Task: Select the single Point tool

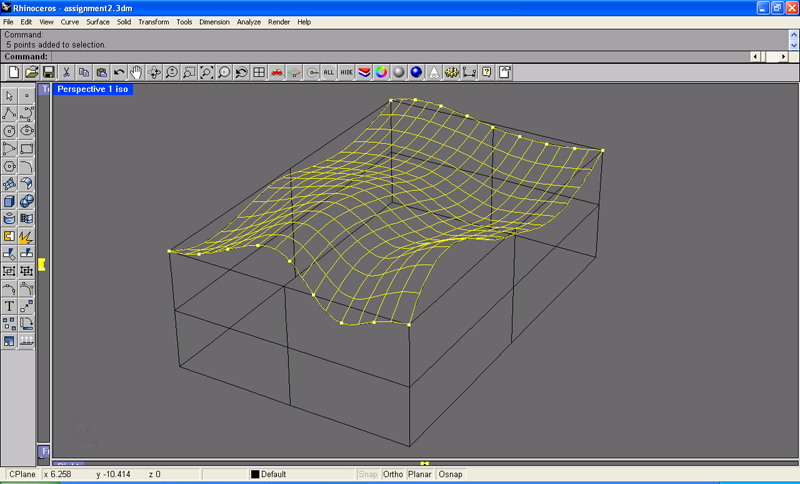Action: [x=27, y=96]
